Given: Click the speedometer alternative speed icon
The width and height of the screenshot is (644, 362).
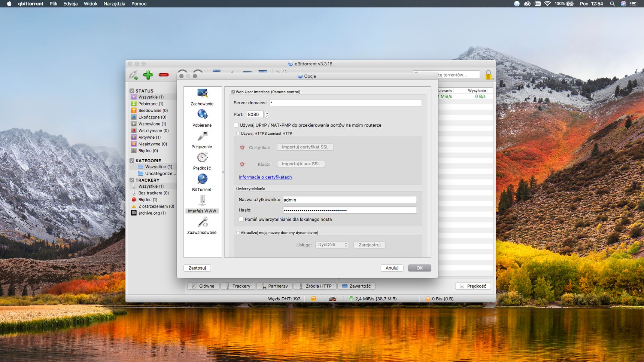Looking at the screenshot, I should (x=332, y=299).
